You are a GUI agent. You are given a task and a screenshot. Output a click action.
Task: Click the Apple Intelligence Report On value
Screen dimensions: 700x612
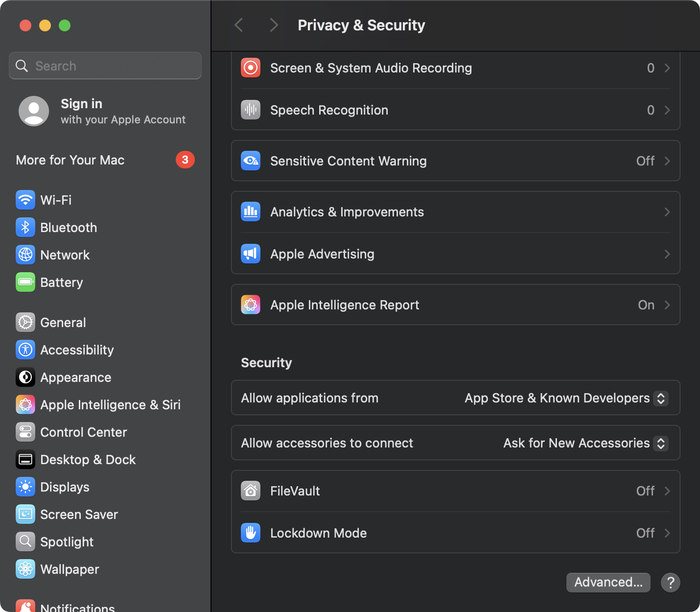pos(646,305)
